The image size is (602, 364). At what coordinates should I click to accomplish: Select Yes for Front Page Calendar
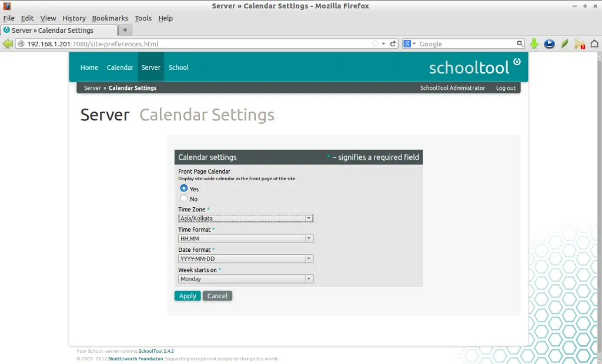[x=182, y=188]
